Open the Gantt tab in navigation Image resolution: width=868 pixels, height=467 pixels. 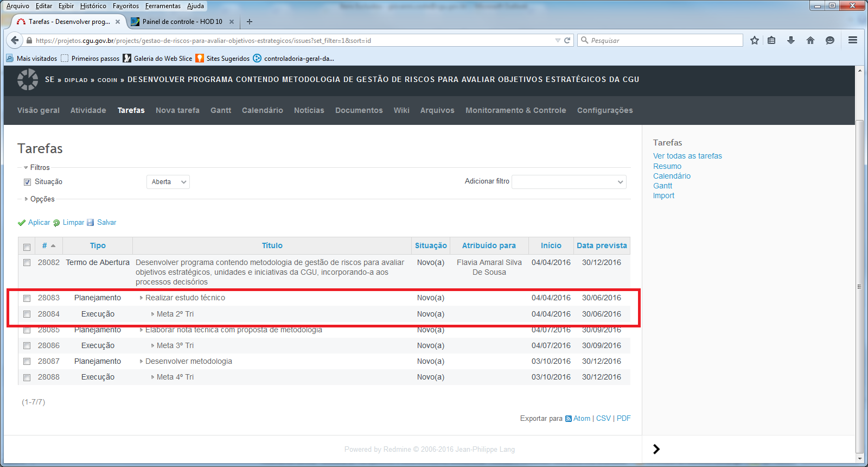point(221,110)
